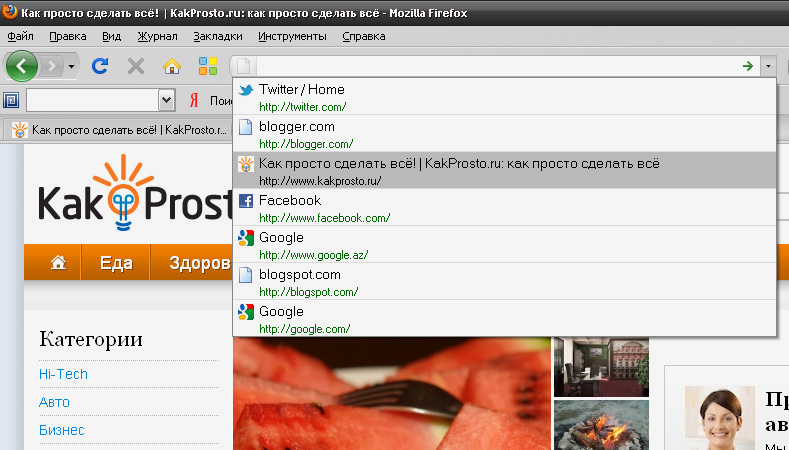Image resolution: width=789 pixels, height=450 pixels.
Task: Click inside the empty address bar field
Action: (497, 66)
